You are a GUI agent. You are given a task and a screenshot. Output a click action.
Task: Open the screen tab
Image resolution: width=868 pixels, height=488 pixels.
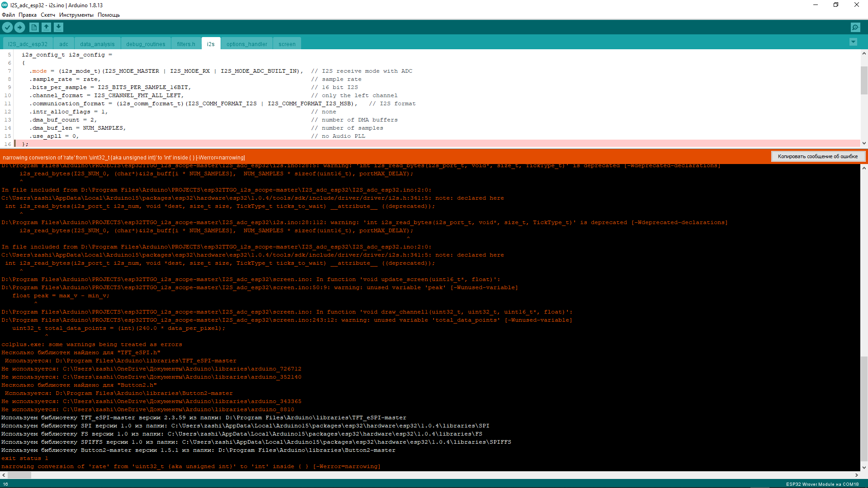click(x=287, y=44)
